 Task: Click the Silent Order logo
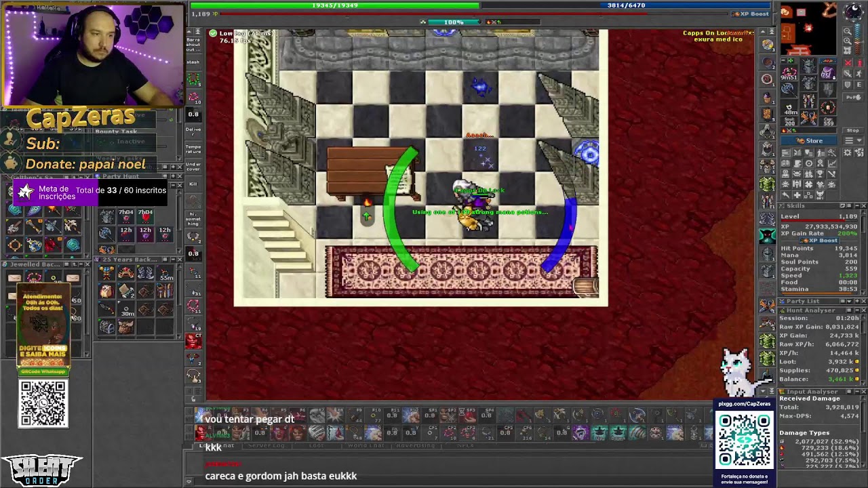point(42,471)
